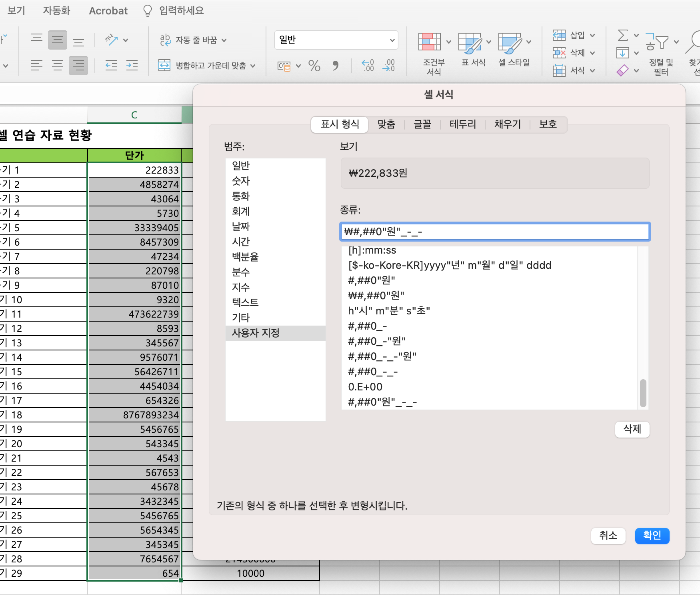Click the text orientation icon
Screen dimensions: 700x595
pos(111,40)
